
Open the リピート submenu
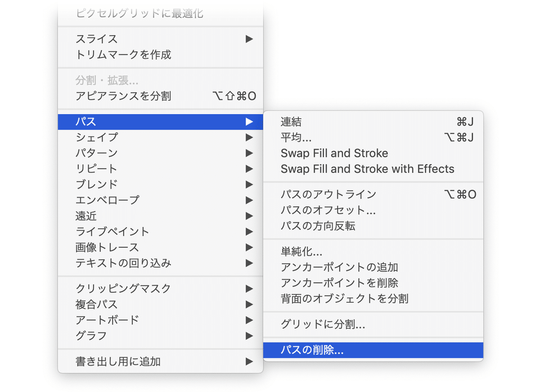160,169
